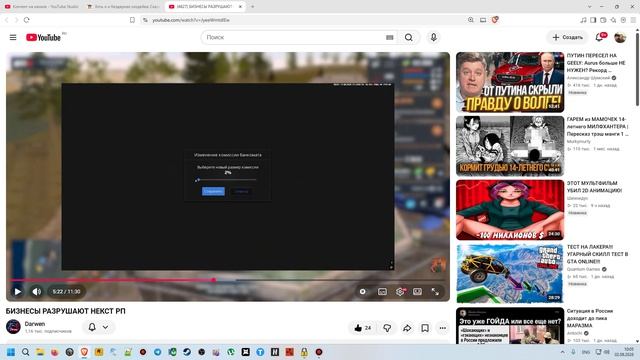Switch to the YouTube Studio tab

coord(41,7)
